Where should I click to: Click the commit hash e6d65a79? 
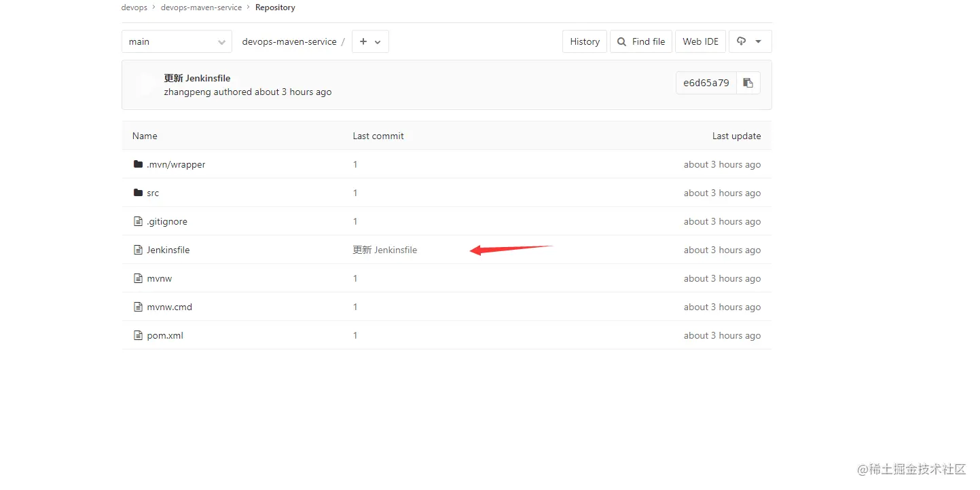706,83
